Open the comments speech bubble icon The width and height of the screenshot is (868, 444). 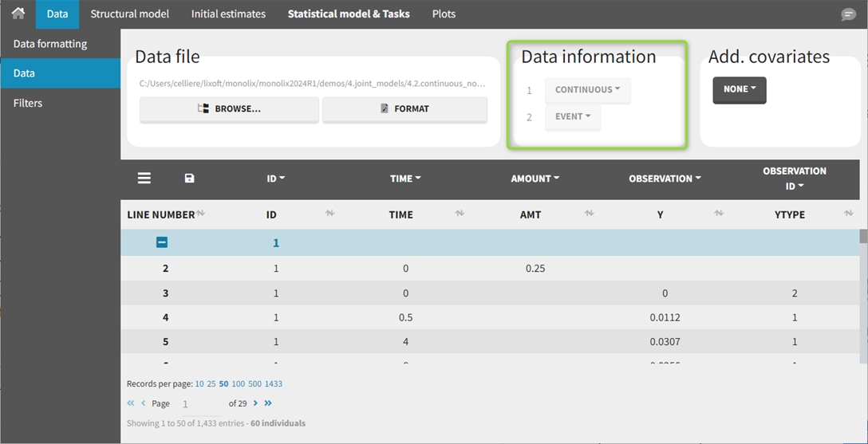pyautogui.click(x=848, y=14)
